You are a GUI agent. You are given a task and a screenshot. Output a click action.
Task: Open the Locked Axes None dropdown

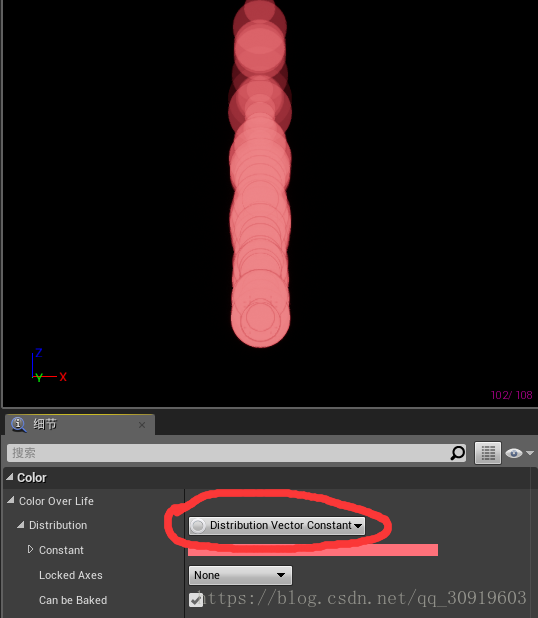(240, 575)
